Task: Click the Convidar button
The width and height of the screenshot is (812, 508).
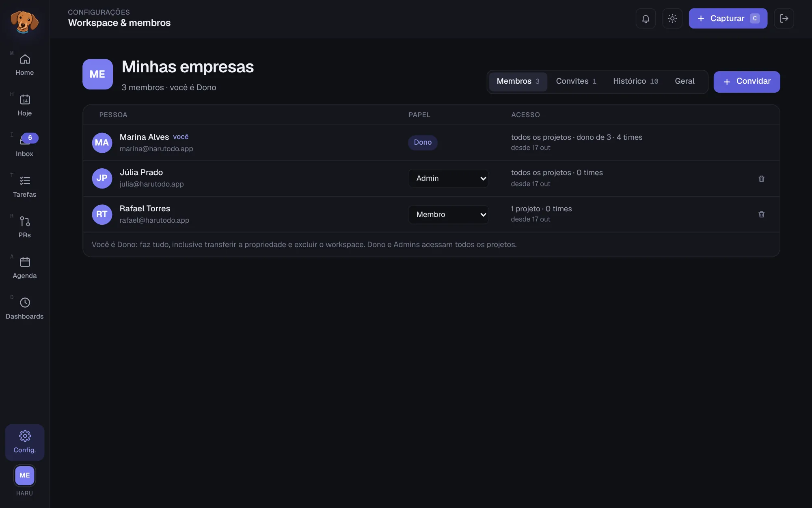Action: pos(747,82)
